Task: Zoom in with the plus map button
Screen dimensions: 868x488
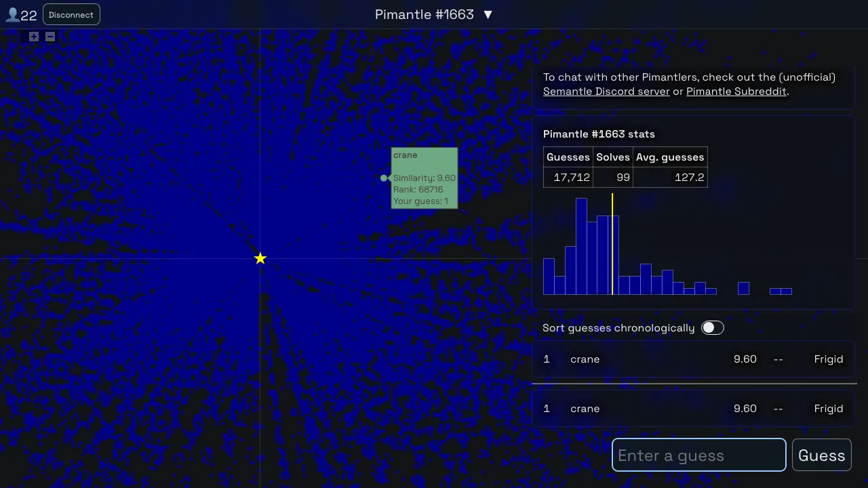Action: [34, 37]
